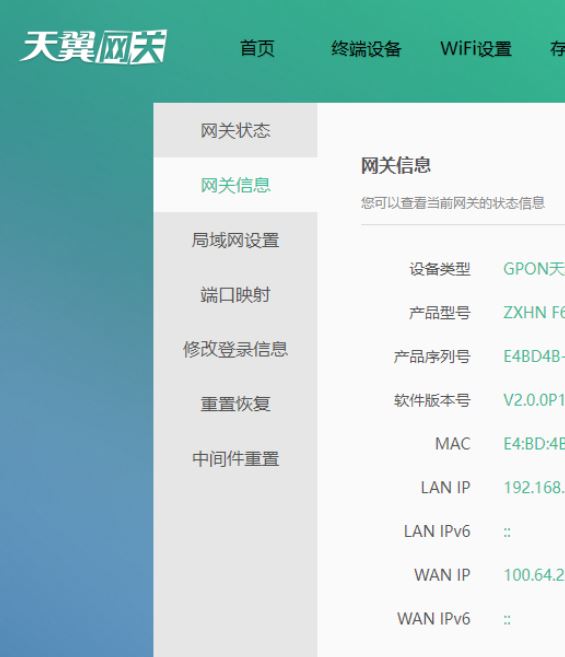Click the WAN IP 100.64 value
Image resolution: width=565 pixels, height=657 pixels.
coord(534,575)
